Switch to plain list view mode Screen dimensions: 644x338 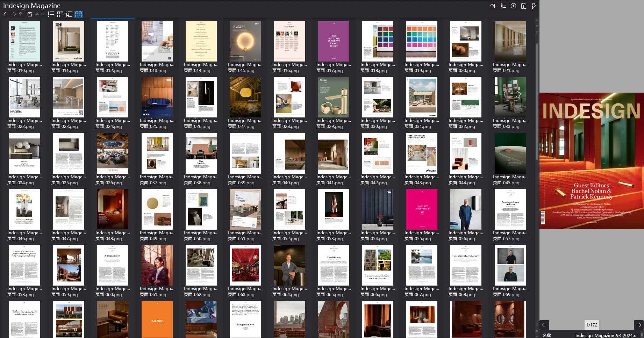(x=51, y=14)
